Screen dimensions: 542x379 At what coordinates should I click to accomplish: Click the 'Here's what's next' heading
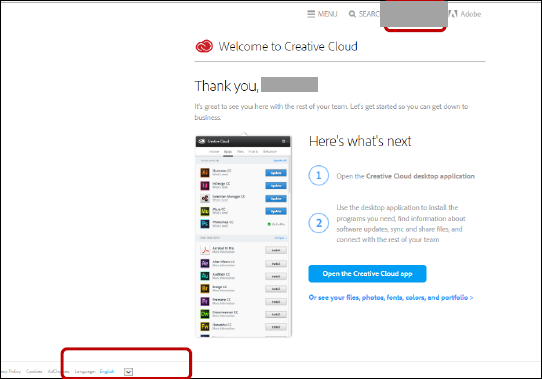pos(360,141)
